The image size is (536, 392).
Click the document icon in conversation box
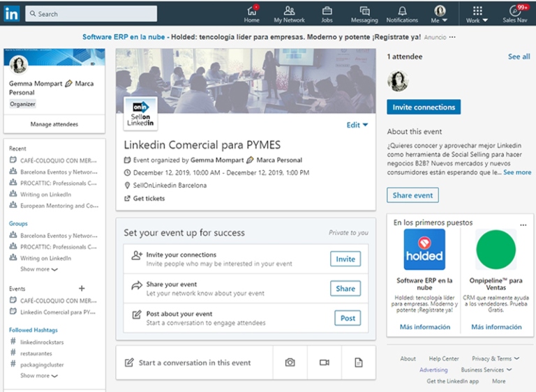tap(358, 362)
